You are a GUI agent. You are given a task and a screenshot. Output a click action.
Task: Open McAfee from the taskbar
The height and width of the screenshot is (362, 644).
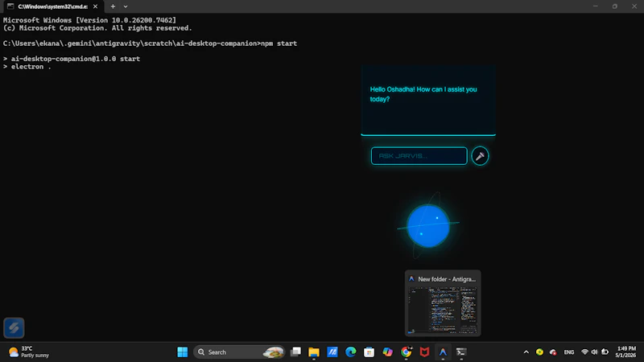point(425,352)
